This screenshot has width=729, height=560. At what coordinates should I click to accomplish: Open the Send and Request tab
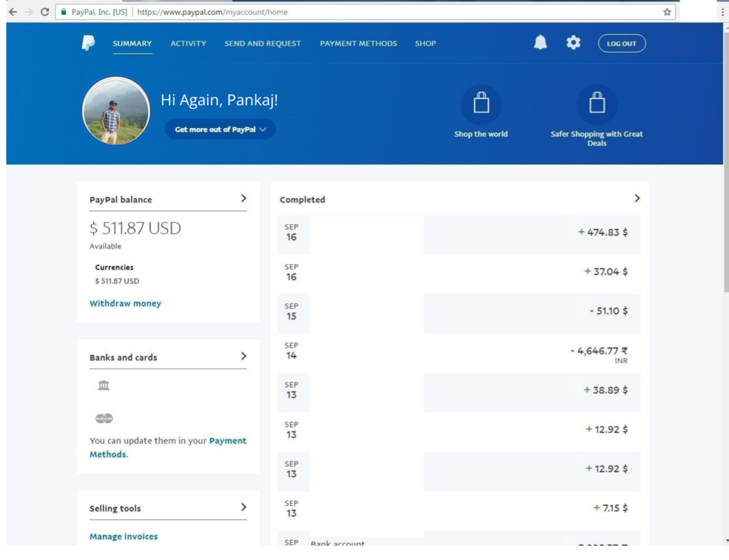(x=263, y=43)
